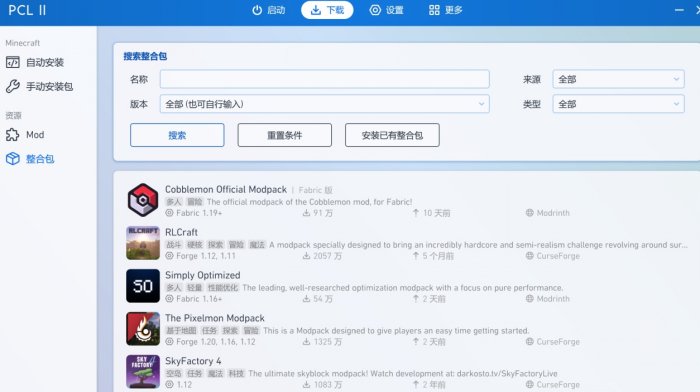The height and width of the screenshot is (392, 700).
Task: Click the four-square grid icon for 更多
Action: (434, 10)
